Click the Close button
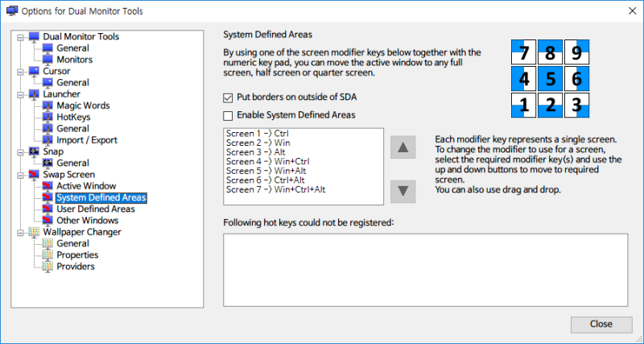Viewport: 644px width, 344px height. click(x=601, y=325)
